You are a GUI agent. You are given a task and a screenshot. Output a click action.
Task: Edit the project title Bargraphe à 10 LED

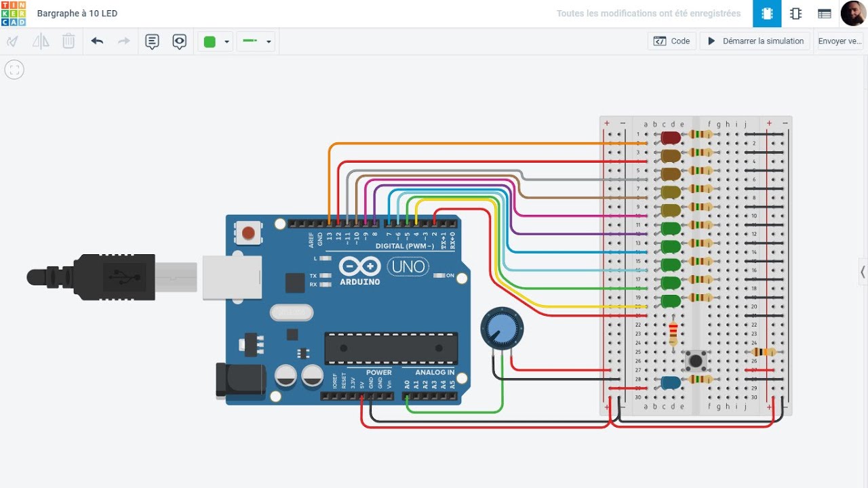coord(78,14)
